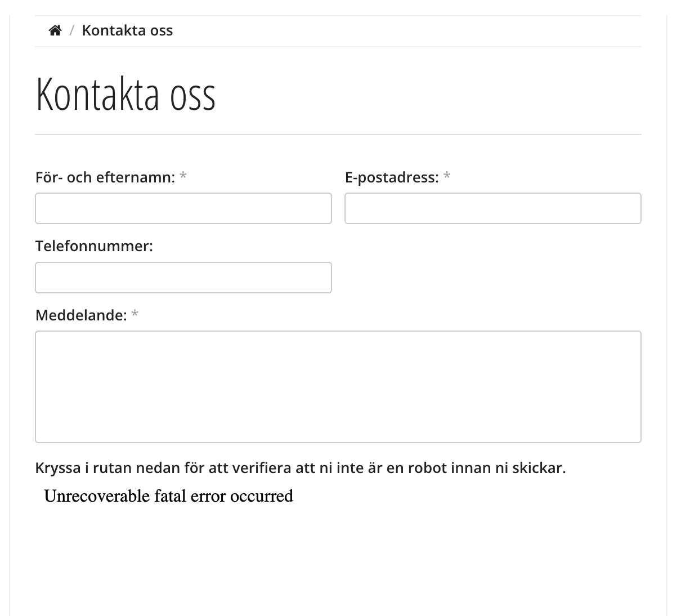The width and height of the screenshot is (681, 616).
Task: Click the Unrecoverable fatal error message
Action: pyautogui.click(x=168, y=496)
